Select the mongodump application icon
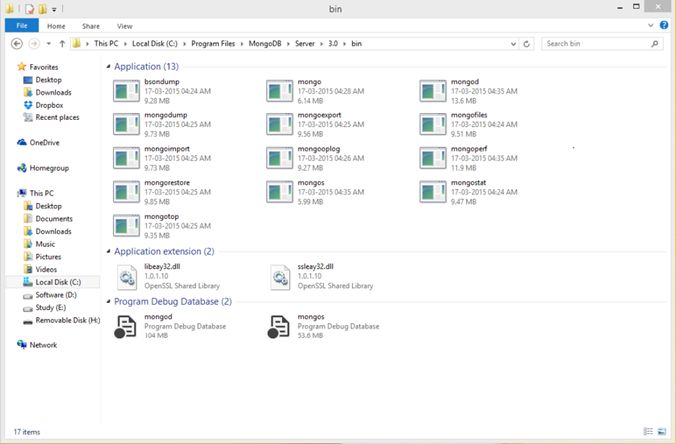The height and width of the screenshot is (444, 676). pyautogui.click(x=126, y=124)
